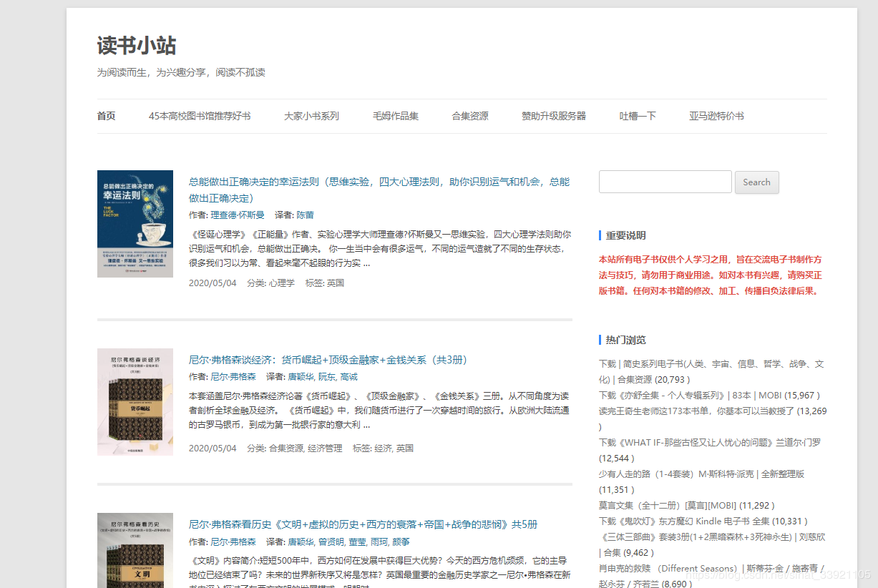The width and height of the screenshot is (878, 588).
Task: Open category link 心理学
Action: pyautogui.click(x=281, y=283)
